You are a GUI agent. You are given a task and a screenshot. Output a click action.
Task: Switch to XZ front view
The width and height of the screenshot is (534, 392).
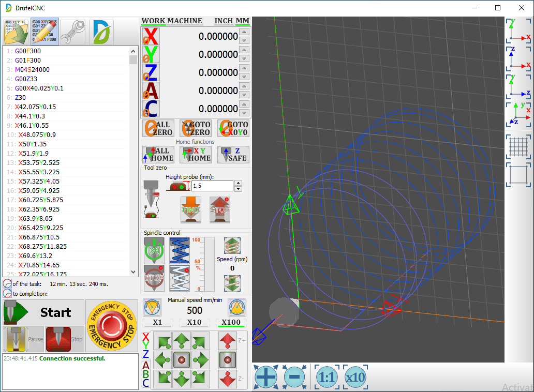[518, 58]
